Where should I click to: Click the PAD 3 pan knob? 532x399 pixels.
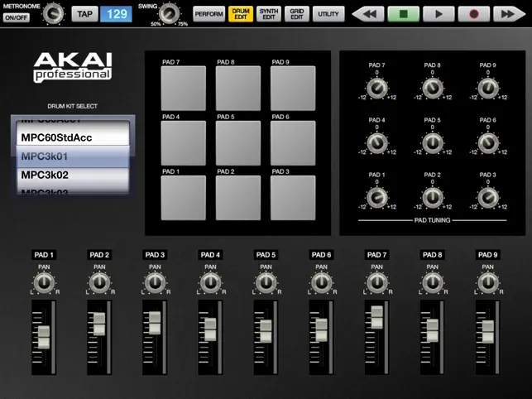coord(155,283)
